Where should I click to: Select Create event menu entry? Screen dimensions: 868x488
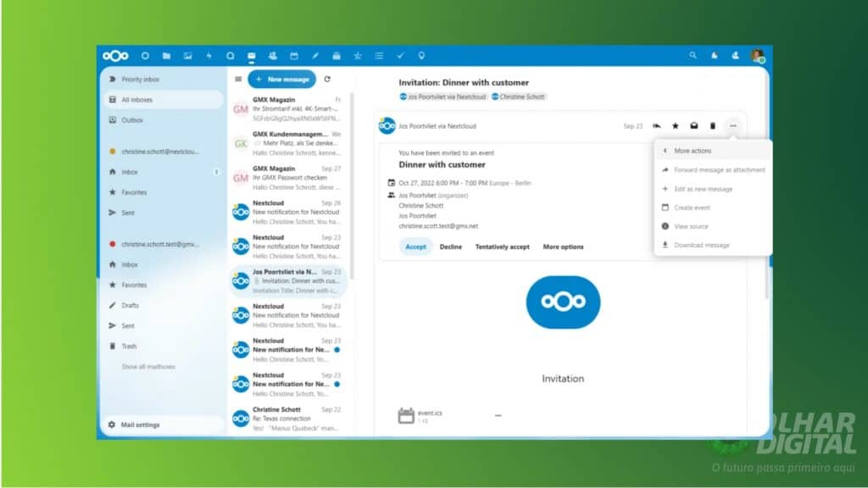tap(712, 208)
